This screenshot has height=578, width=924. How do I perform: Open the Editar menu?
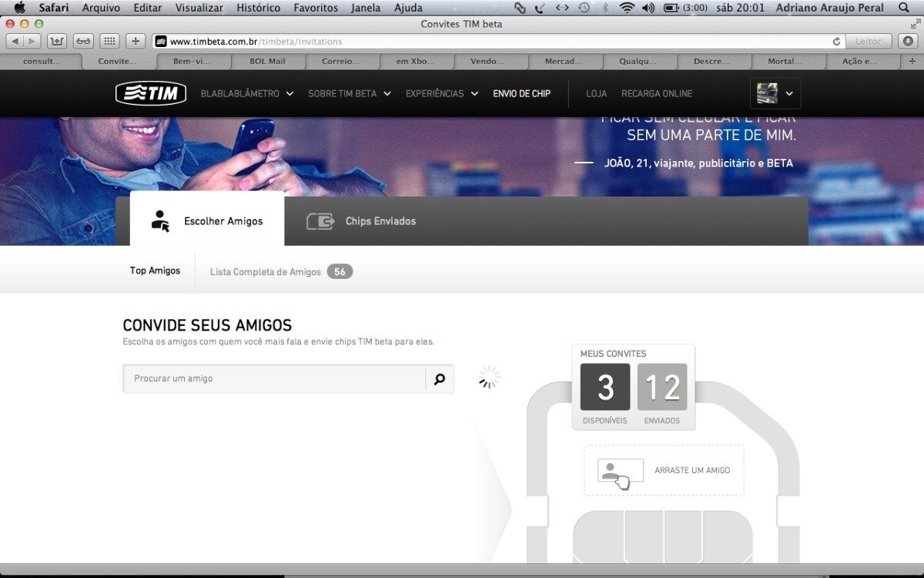tap(148, 8)
